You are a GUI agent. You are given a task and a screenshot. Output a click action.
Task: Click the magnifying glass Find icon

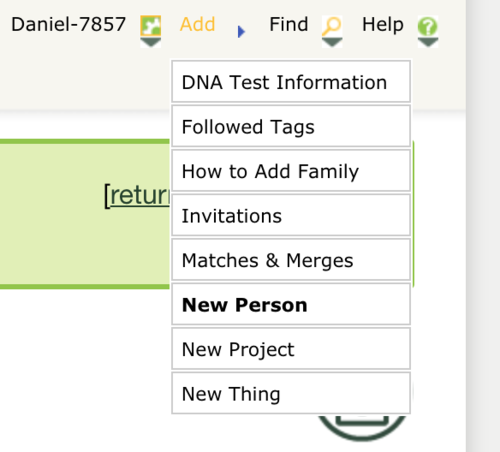pos(332,26)
